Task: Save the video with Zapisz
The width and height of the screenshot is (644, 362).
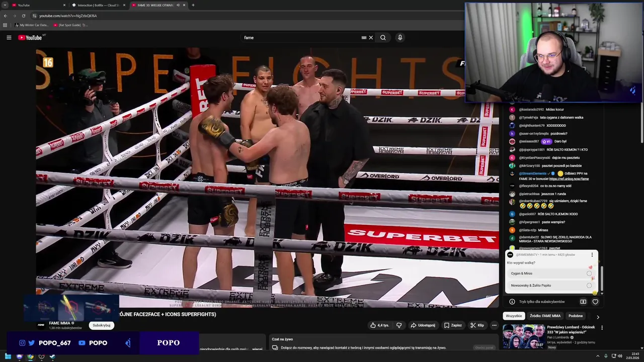Action: coord(453,325)
